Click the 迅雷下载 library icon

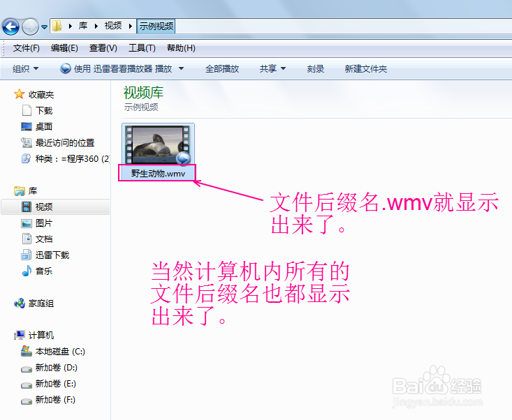click(26, 255)
